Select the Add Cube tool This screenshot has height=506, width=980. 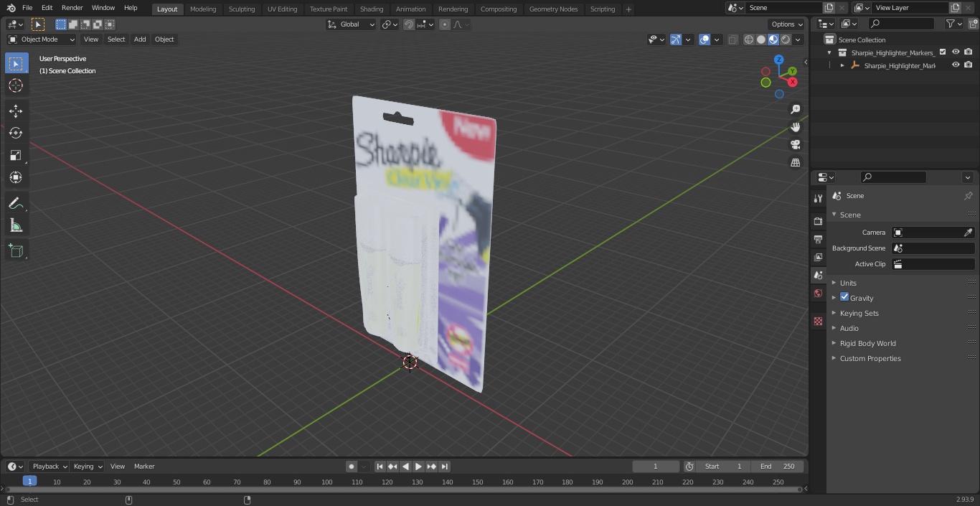[x=16, y=250]
